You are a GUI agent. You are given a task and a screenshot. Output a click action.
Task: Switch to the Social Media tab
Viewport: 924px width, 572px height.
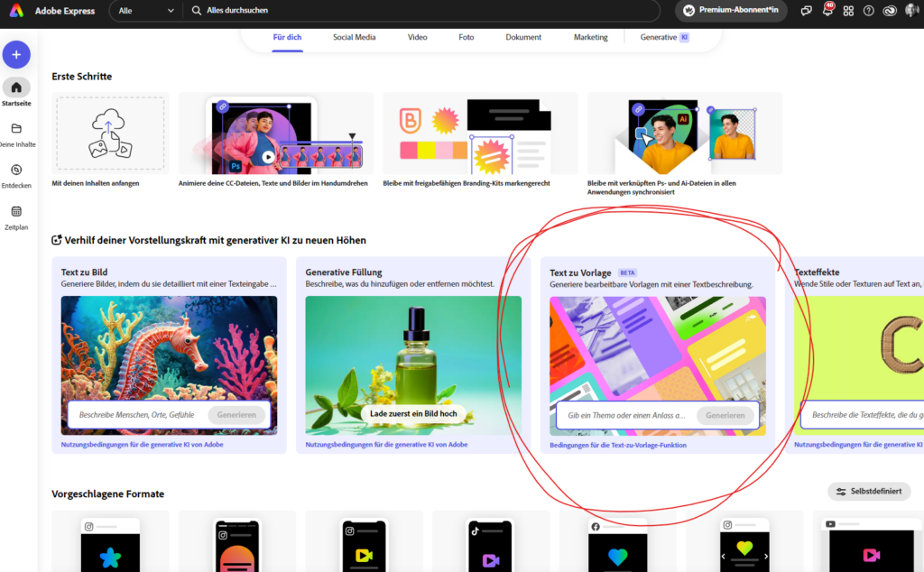point(354,38)
